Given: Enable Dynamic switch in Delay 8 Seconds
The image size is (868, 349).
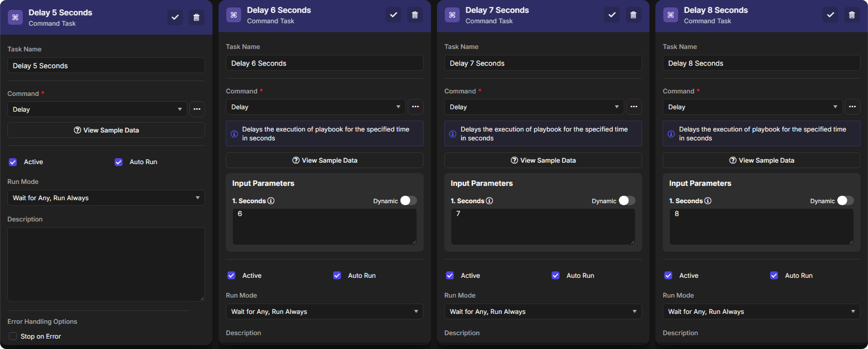Looking at the screenshot, I should [x=845, y=201].
